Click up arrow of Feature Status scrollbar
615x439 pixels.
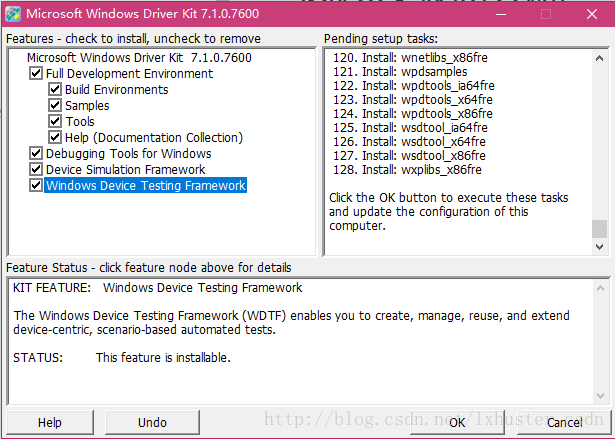pyautogui.click(x=600, y=288)
